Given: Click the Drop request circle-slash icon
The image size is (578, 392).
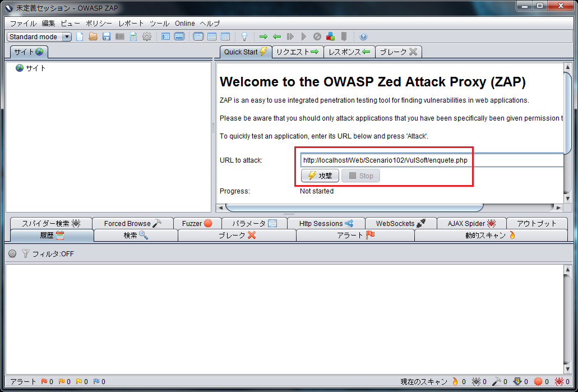Looking at the screenshot, I should point(317,36).
